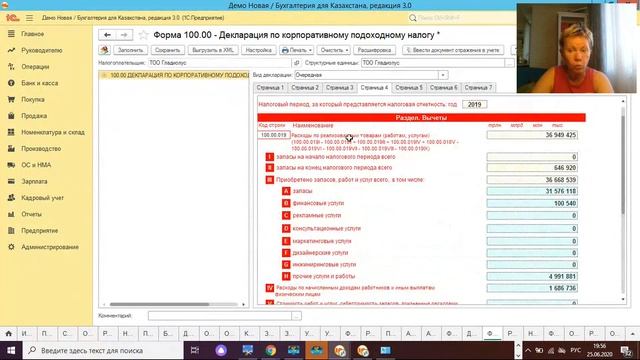640x360 pixels.
Task: Switch to Страница 3 tab
Action: pyautogui.click(x=340, y=88)
